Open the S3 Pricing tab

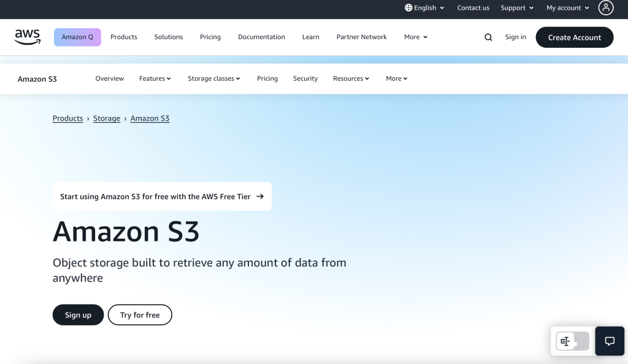click(267, 78)
